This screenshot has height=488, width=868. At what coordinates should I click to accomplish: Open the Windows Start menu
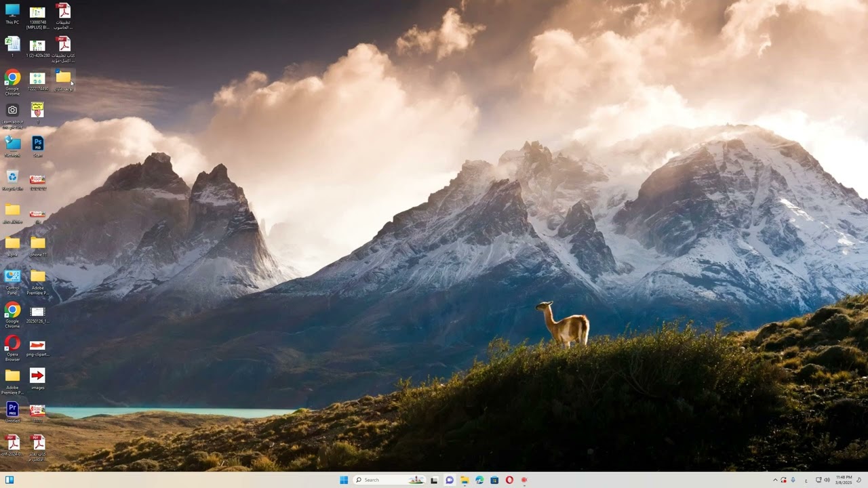344,480
